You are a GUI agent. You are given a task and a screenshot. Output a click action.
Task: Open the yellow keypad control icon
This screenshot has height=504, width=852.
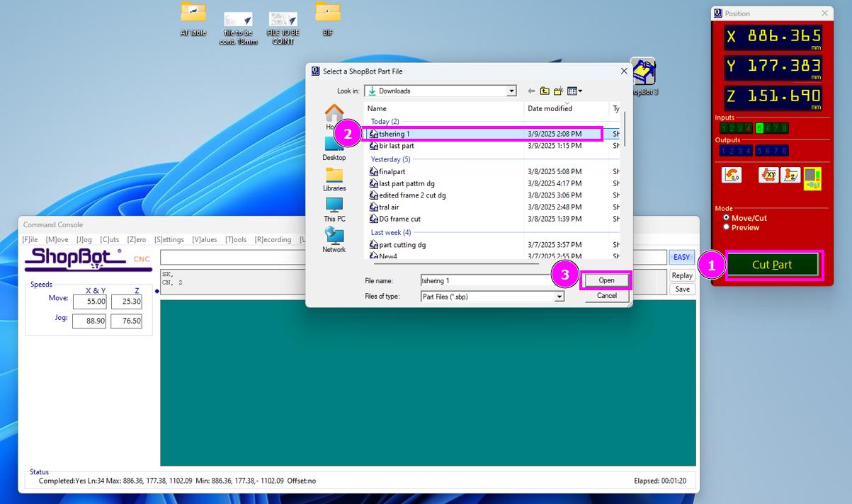[812, 178]
